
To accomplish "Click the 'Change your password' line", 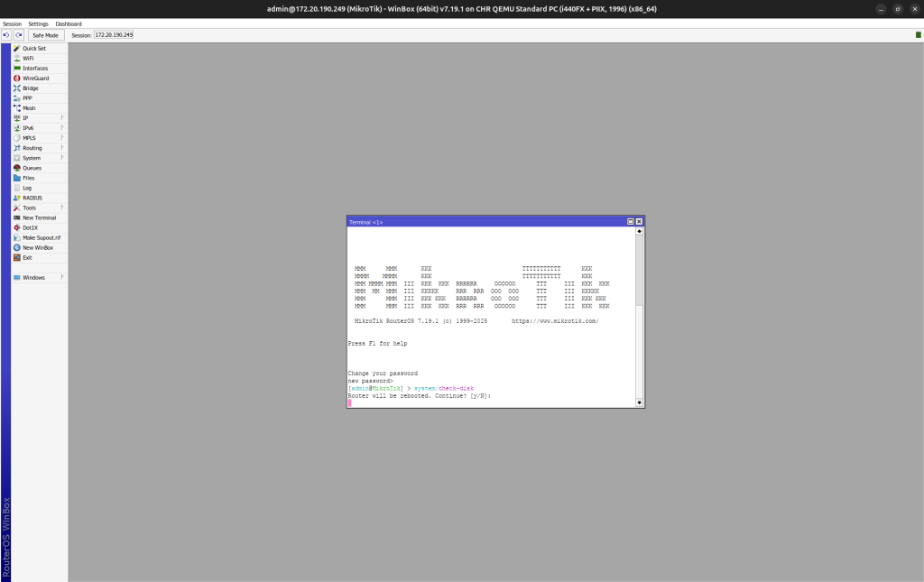I will point(383,374).
